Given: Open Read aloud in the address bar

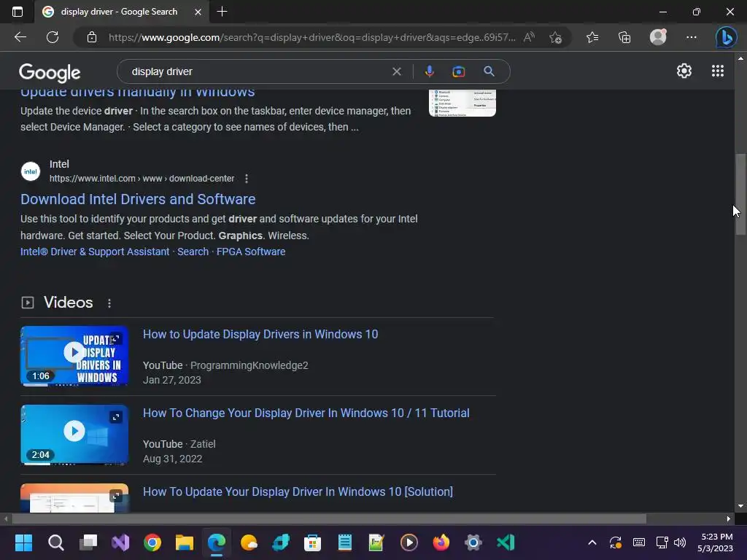Looking at the screenshot, I should coord(529,37).
